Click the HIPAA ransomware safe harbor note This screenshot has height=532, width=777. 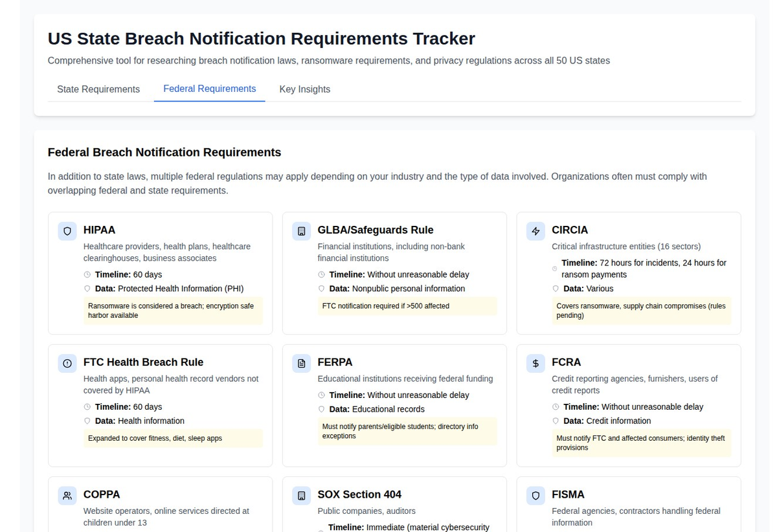click(174, 311)
